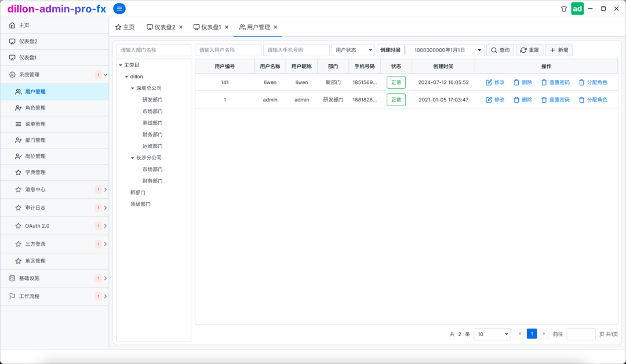Open the page size dropdown showing 10
The width and height of the screenshot is (626, 364).
pyautogui.click(x=492, y=334)
